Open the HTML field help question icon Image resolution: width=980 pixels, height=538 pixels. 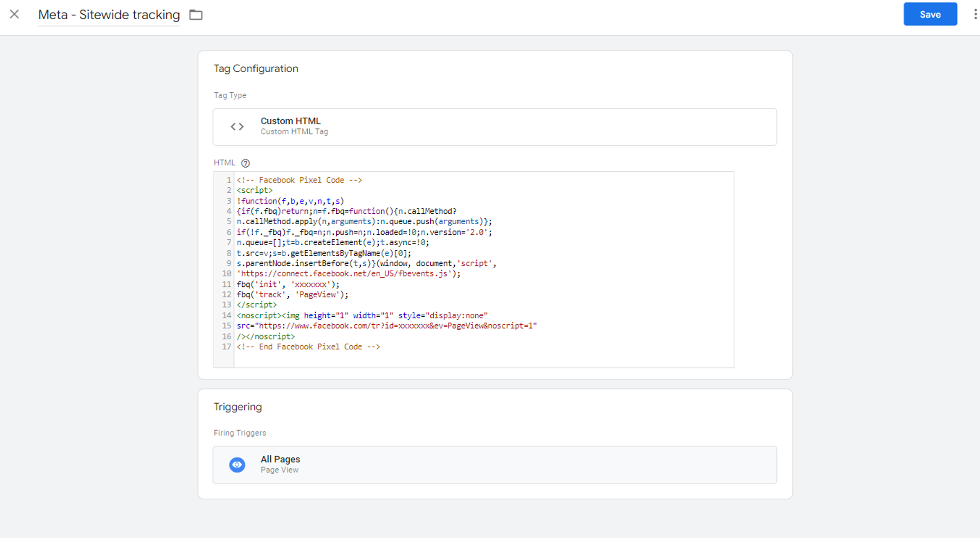click(245, 163)
